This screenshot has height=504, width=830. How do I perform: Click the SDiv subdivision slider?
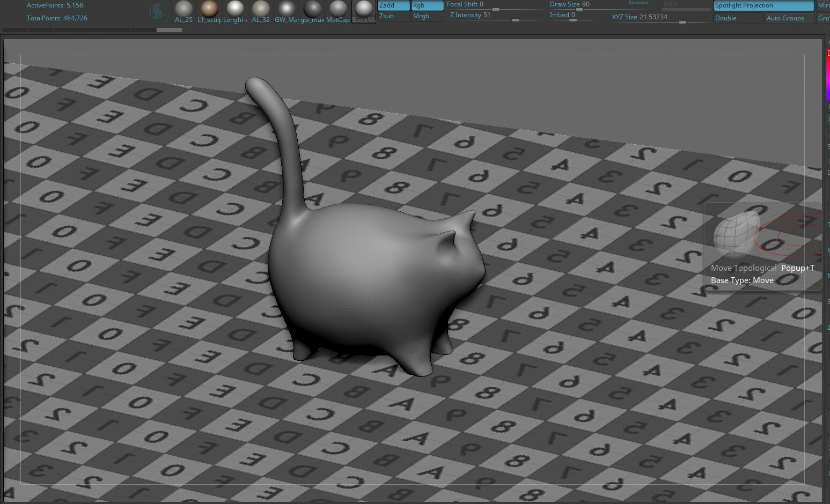[x=687, y=5]
